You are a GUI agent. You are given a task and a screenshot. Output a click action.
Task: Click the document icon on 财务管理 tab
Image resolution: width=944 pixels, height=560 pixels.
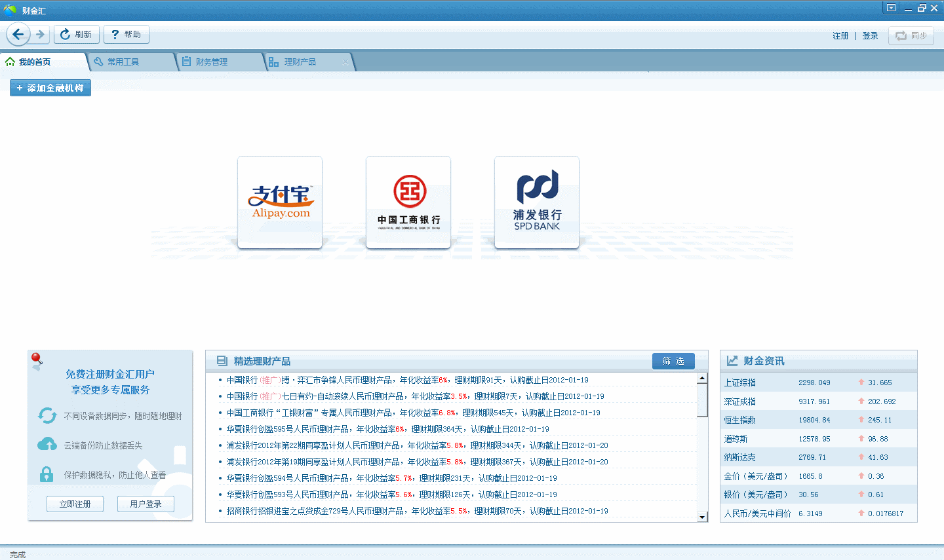tap(187, 62)
